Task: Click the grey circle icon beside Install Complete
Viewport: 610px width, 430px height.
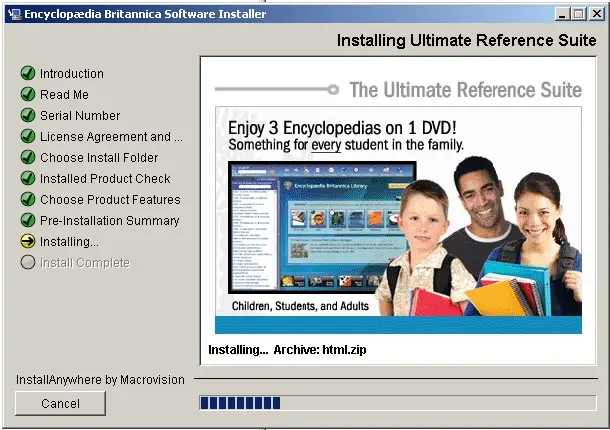Action: click(x=28, y=262)
